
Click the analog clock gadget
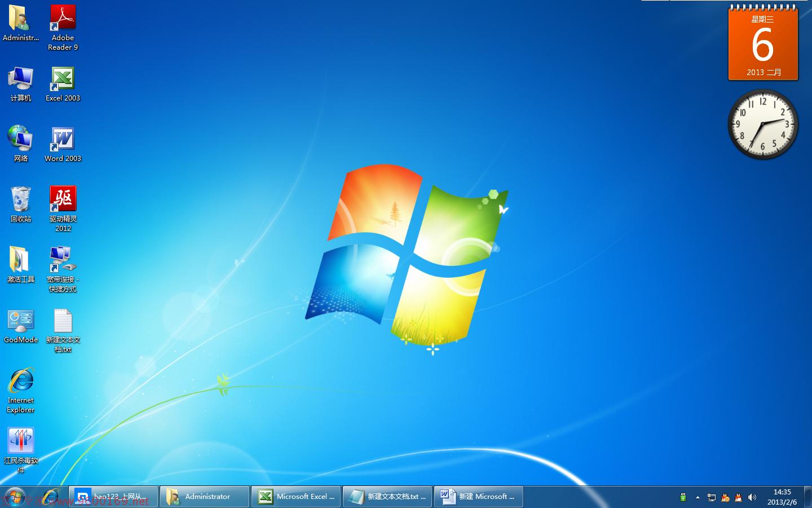pos(763,124)
